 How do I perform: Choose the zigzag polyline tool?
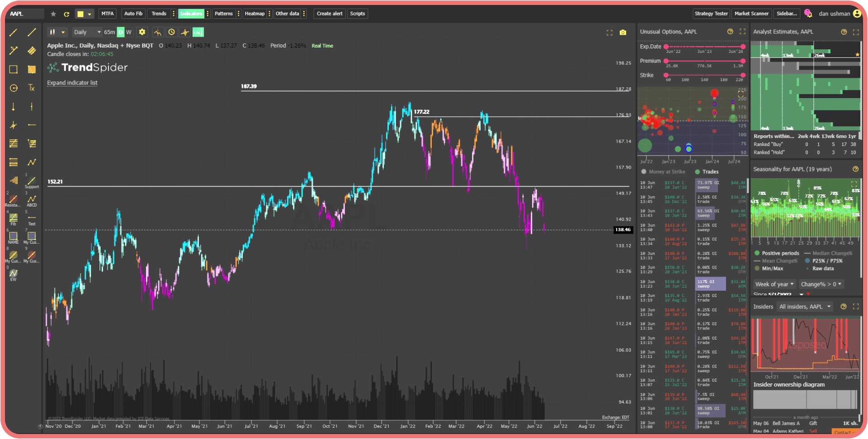32,162
